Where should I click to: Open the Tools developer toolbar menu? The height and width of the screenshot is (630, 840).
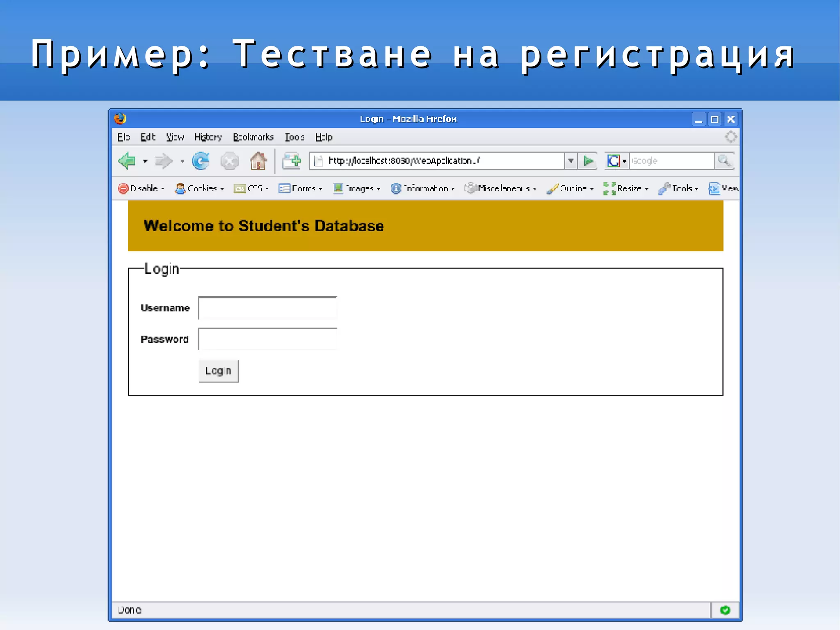[x=678, y=188]
